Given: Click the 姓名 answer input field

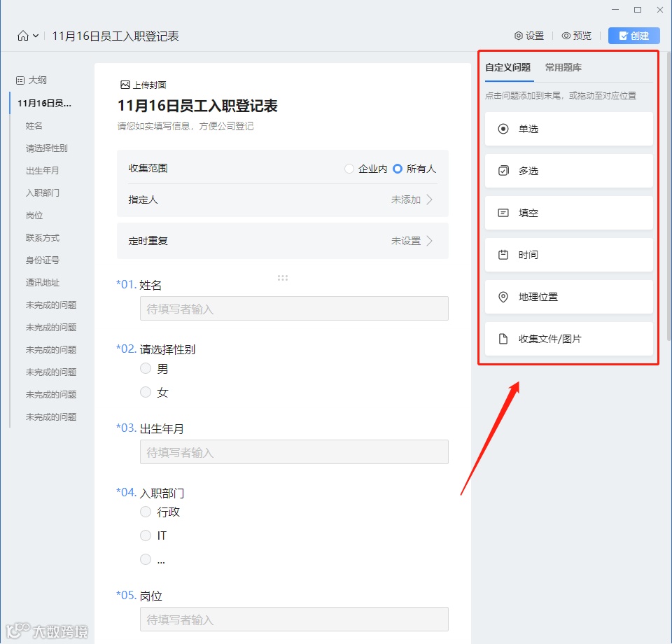Looking at the screenshot, I should tap(294, 309).
